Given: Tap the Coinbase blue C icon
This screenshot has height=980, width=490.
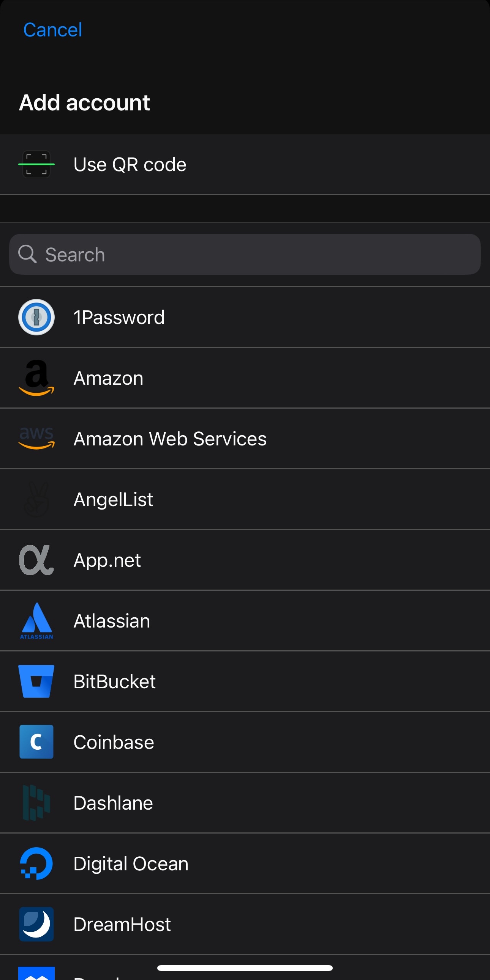Looking at the screenshot, I should pos(36,742).
